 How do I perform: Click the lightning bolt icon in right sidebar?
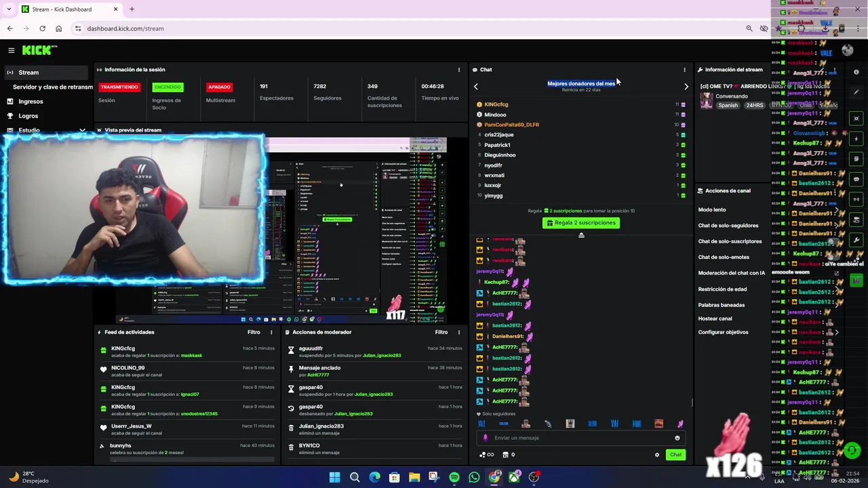856,139
